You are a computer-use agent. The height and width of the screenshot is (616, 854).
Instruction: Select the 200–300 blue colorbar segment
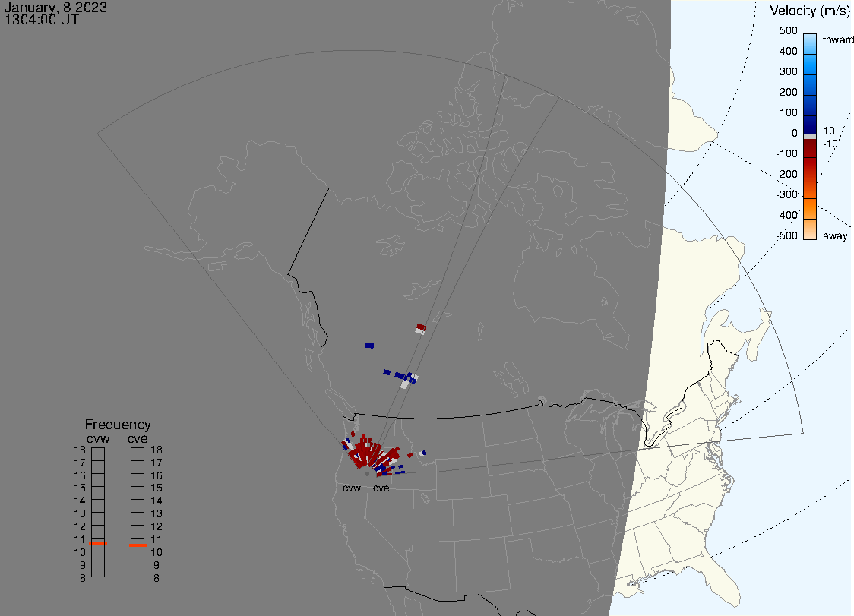pyautogui.click(x=810, y=84)
